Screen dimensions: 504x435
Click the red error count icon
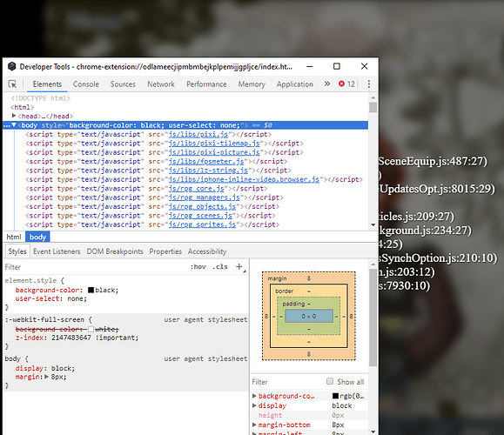(341, 84)
